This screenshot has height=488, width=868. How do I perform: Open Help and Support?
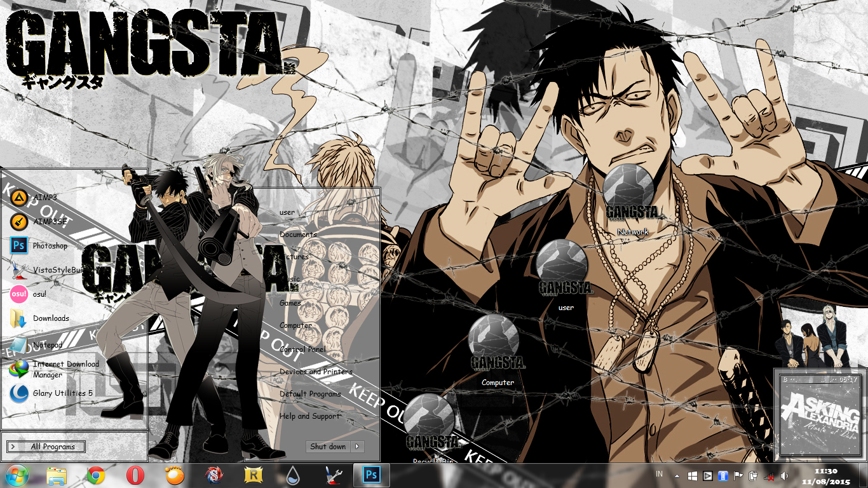pyautogui.click(x=309, y=416)
